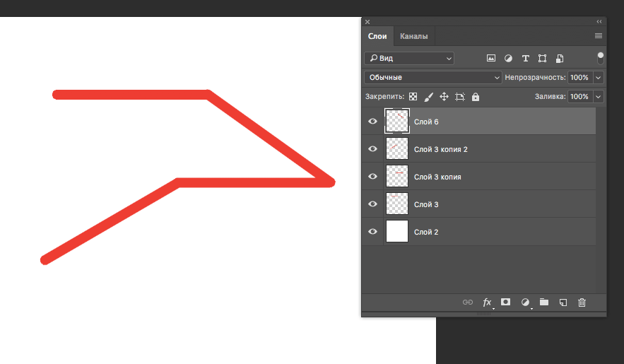This screenshot has height=364, width=624.
Task: Open the Layers panel options menu
Action: tap(598, 36)
